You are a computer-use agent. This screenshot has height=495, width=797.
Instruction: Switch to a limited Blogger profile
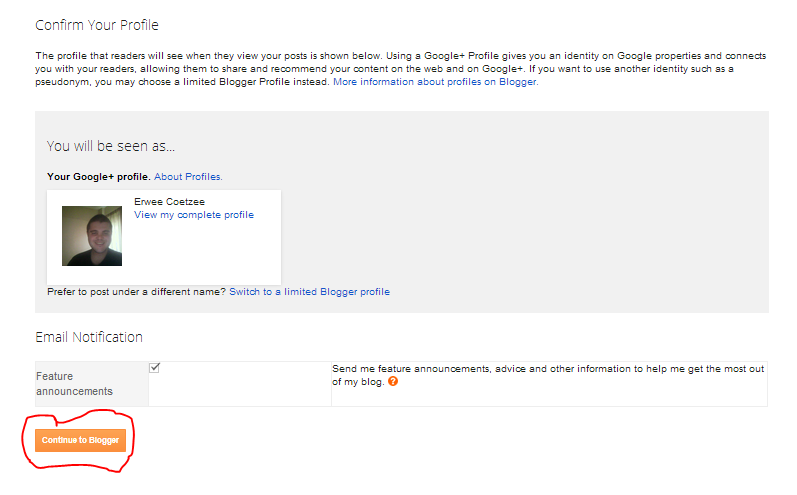[x=309, y=292]
